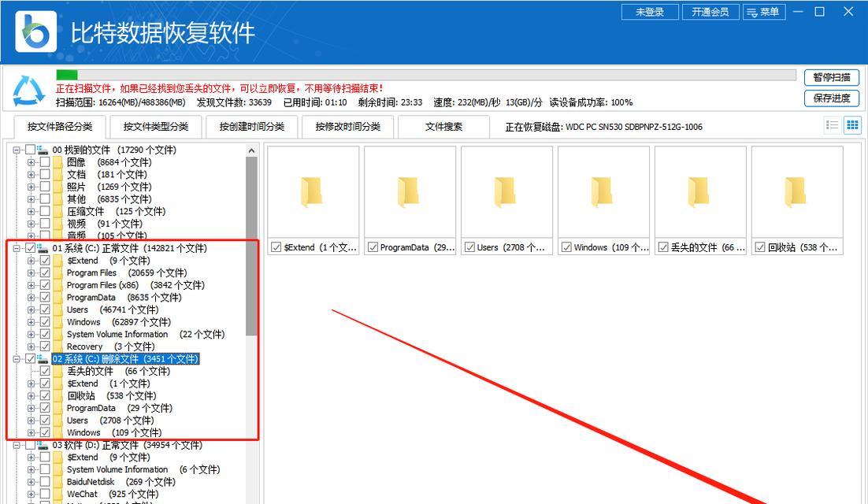Viewport: 868px width, 504px height.
Task: Select the ProgramData (8635 个文件) row
Action: point(124,298)
